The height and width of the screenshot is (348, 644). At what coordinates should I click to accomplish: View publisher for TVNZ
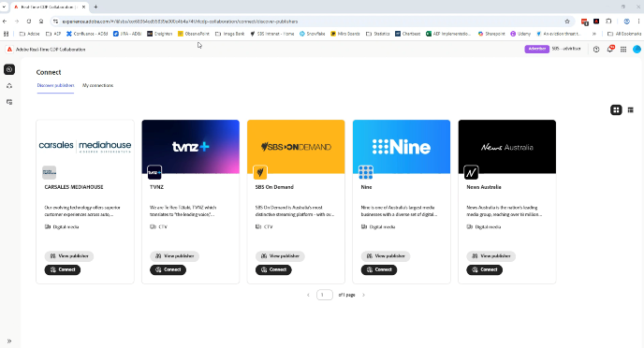tap(174, 256)
